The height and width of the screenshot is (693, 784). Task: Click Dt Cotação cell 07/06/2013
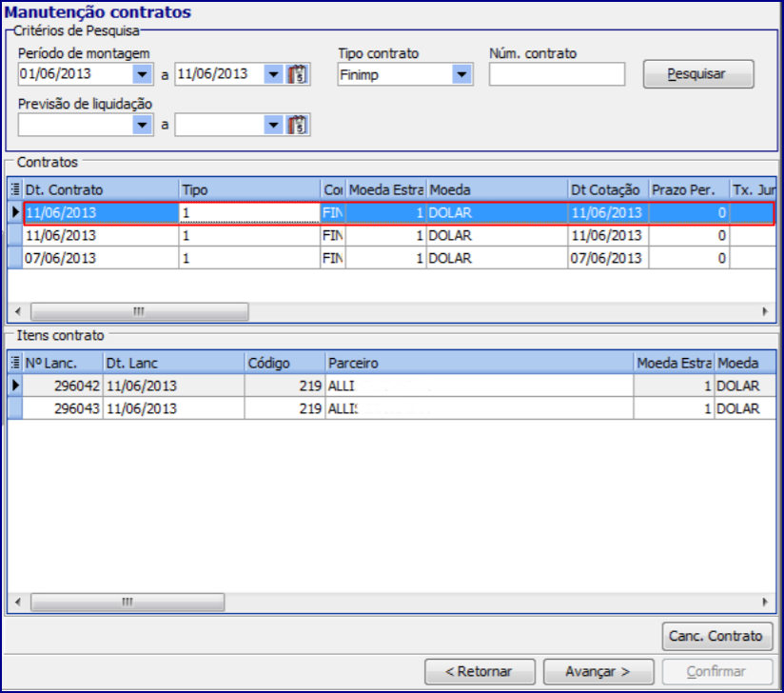[609, 258]
